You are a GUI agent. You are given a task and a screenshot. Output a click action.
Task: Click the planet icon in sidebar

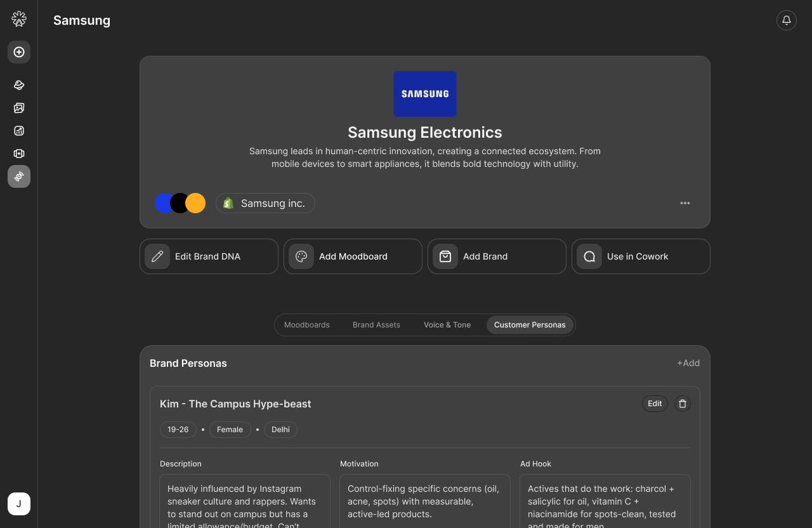click(x=19, y=85)
